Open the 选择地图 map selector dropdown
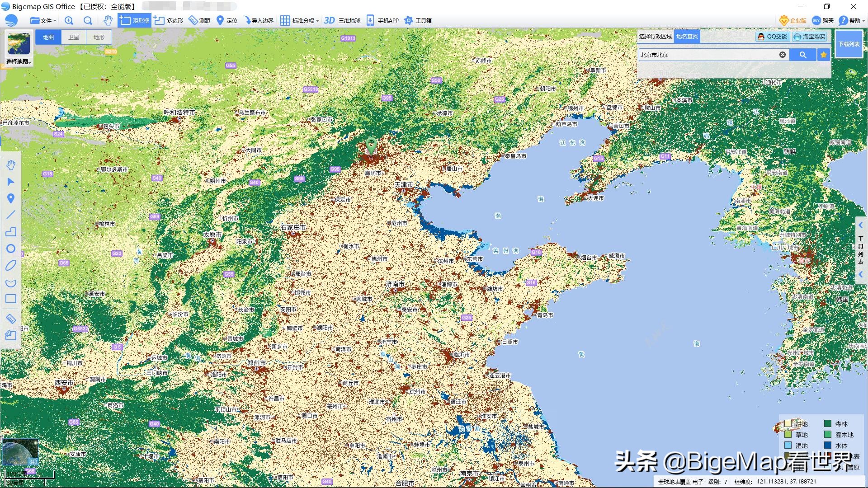The image size is (868, 488). point(18,62)
